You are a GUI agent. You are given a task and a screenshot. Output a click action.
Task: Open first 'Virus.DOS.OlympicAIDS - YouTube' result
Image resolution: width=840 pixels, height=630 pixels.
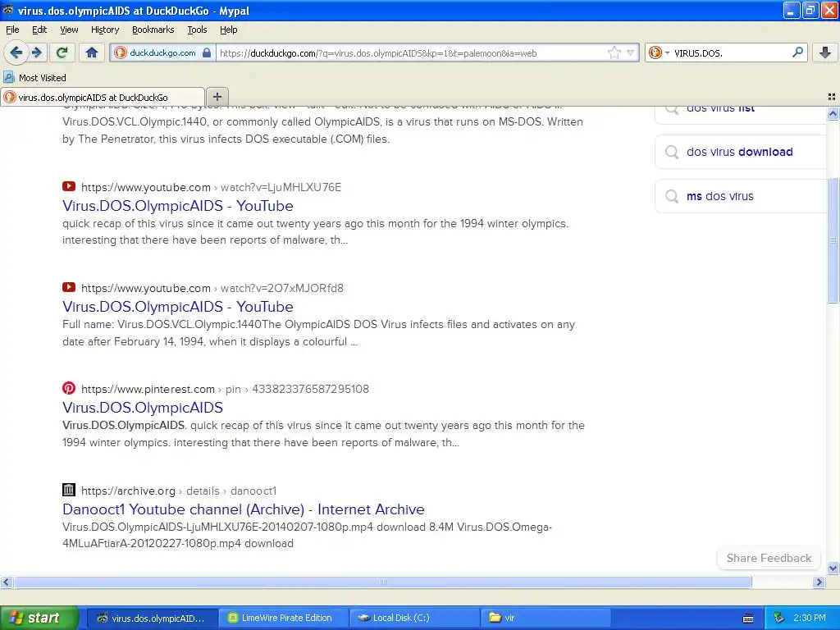pyautogui.click(x=178, y=206)
